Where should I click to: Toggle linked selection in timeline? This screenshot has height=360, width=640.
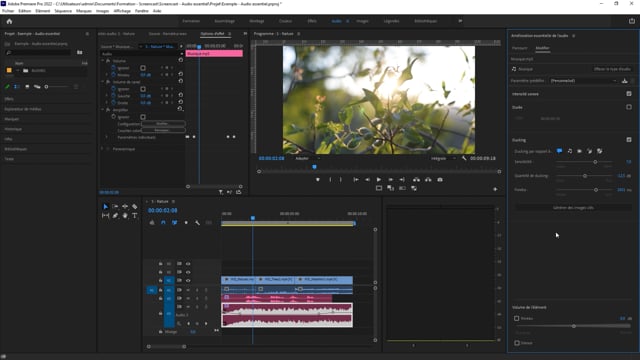point(175,222)
